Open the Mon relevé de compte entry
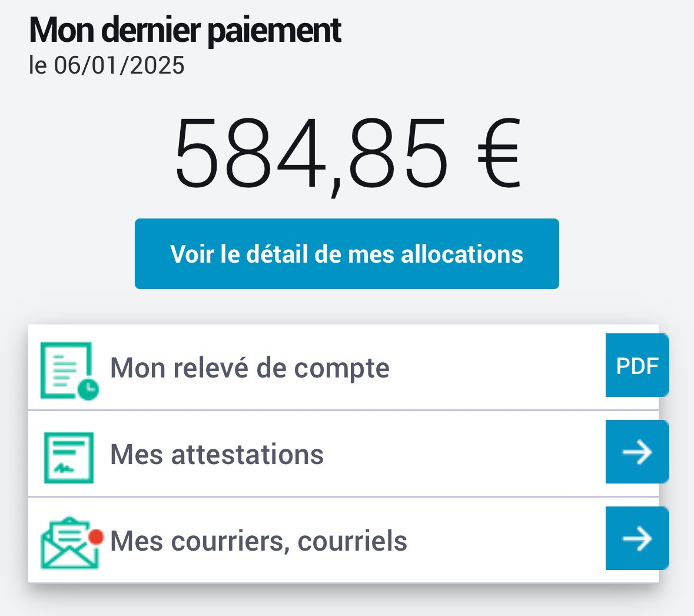The width and height of the screenshot is (694, 616). (x=250, y=367)
